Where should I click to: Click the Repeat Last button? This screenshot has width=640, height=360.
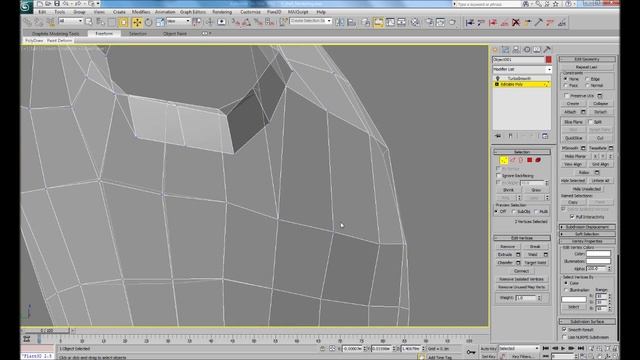click(587, 67)
